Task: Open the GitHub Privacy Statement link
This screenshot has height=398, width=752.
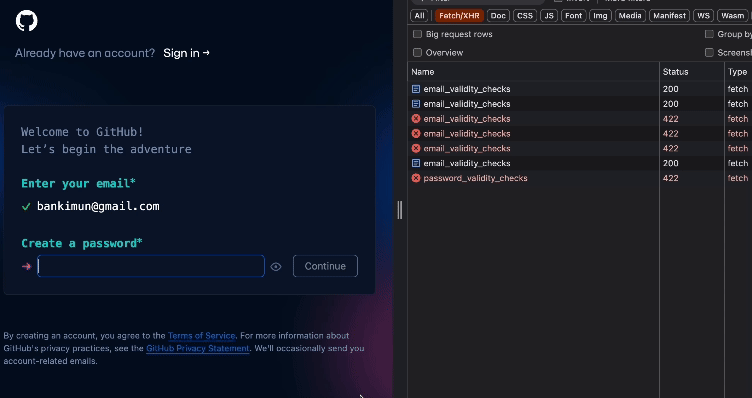Action: tap(198, 348)
